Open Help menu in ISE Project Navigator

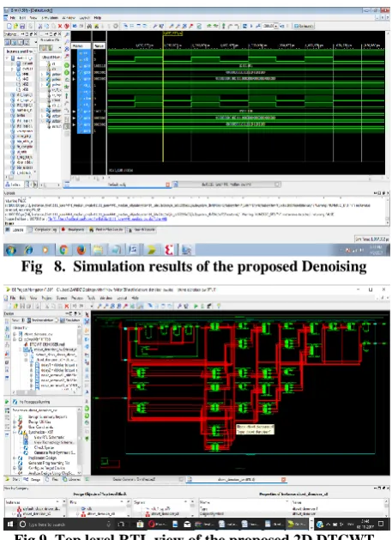tap(135, 298)
